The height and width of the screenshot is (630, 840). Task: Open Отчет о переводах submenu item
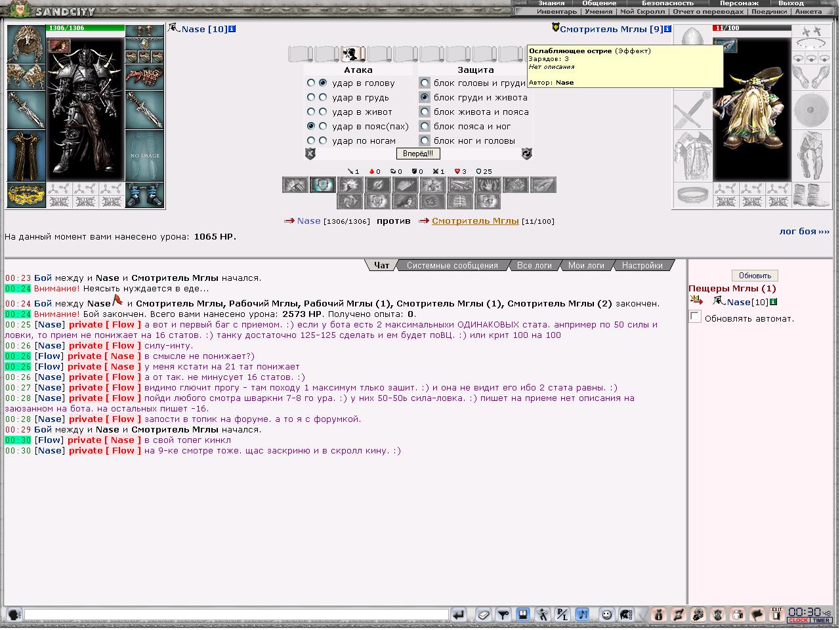[x=708, y=11]
